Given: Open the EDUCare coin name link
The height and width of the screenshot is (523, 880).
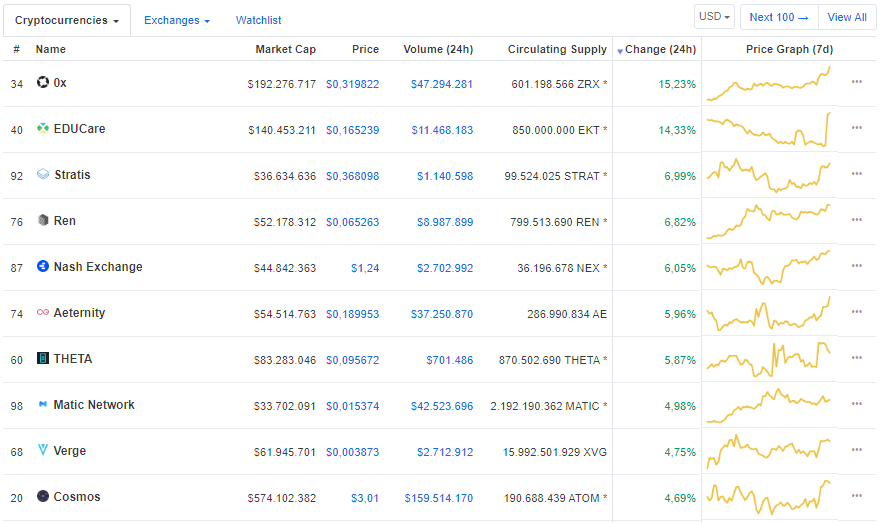Looking at the screenshot, I should (79, 129).
